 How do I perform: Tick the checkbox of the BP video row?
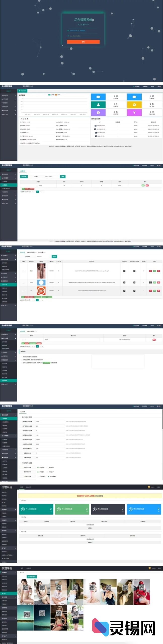tap(23, 291)
